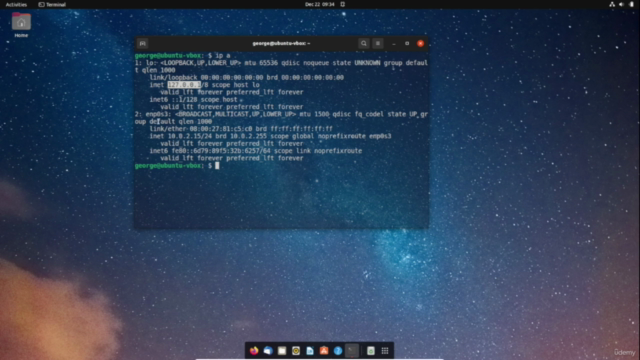Open the clock showing Dec 22 09:34
Image resolution: width=640 pixels, height=360 pixels.
(x=320, y=4)
